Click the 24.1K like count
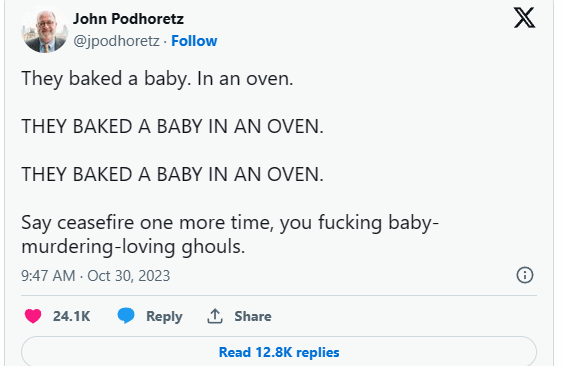The width and height of the screenshot is (564, 366). (x=71, y=316)
